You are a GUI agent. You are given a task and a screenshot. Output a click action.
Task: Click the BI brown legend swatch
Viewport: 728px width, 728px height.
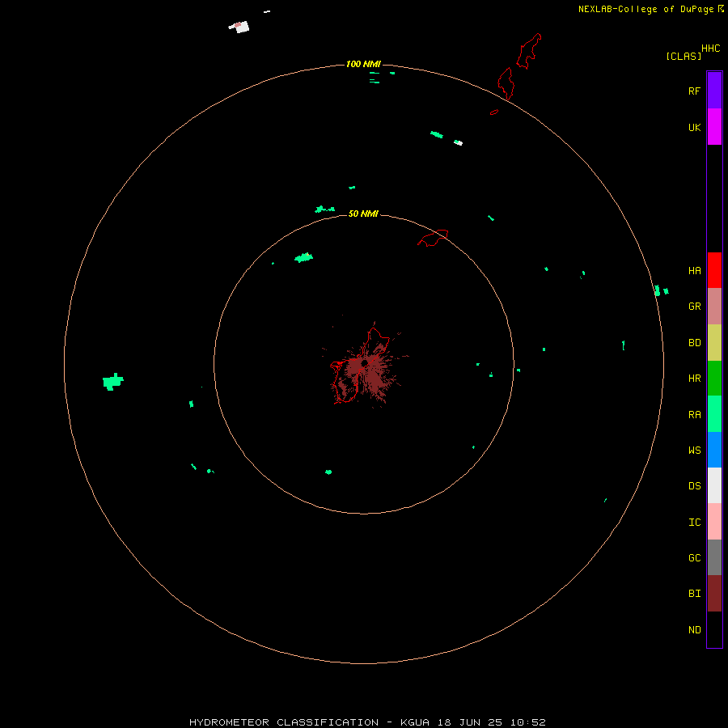click(714, 594)
